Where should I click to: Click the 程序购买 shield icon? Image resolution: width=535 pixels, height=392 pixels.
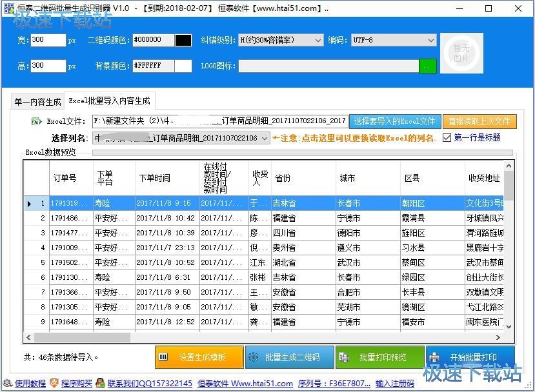click(54, 383)
